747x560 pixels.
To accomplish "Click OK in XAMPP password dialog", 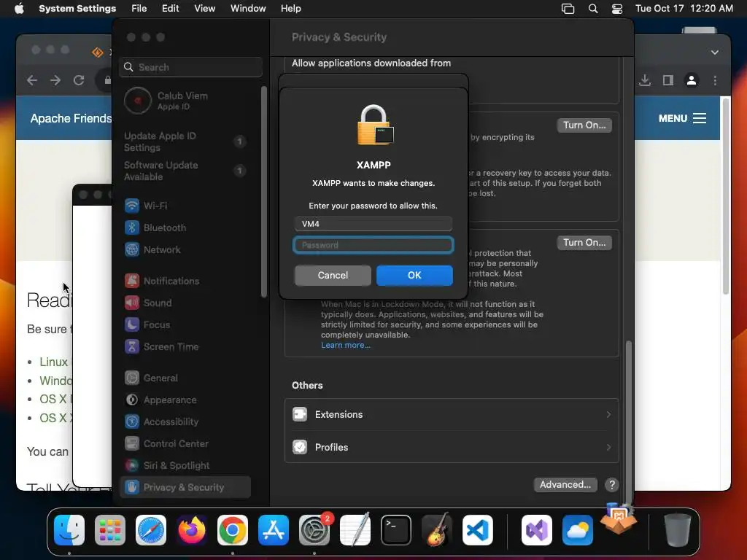I will [x=414, y=275].
